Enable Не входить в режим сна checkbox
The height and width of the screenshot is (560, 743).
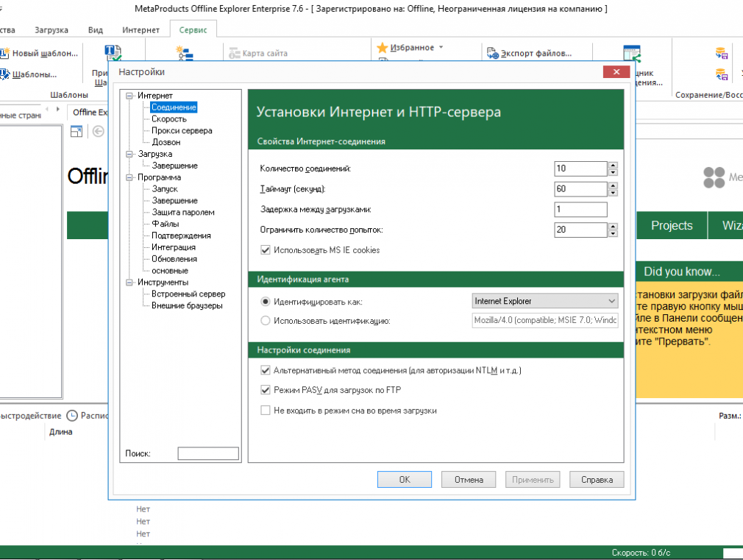click(266, 410)
